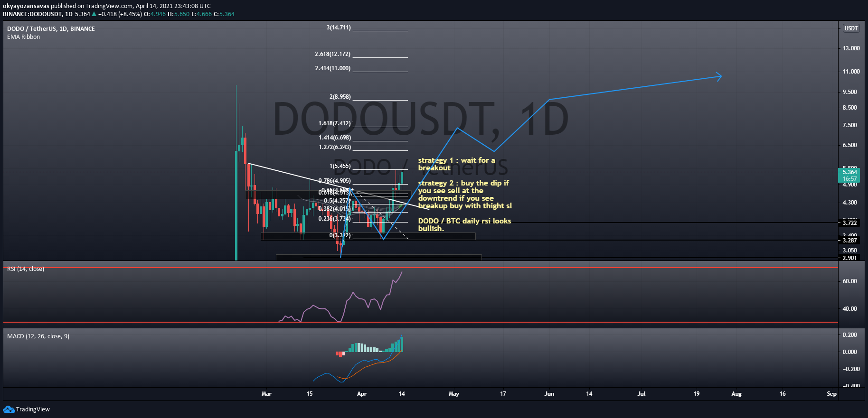Click the Fibonacci level 0.236(3.734) label
The width and height of the screenshot is (868, 418).
(335, 219)
